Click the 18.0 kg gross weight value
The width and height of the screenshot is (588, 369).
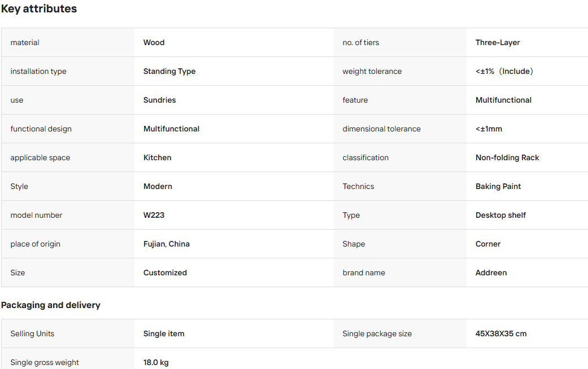pos(156,362)
